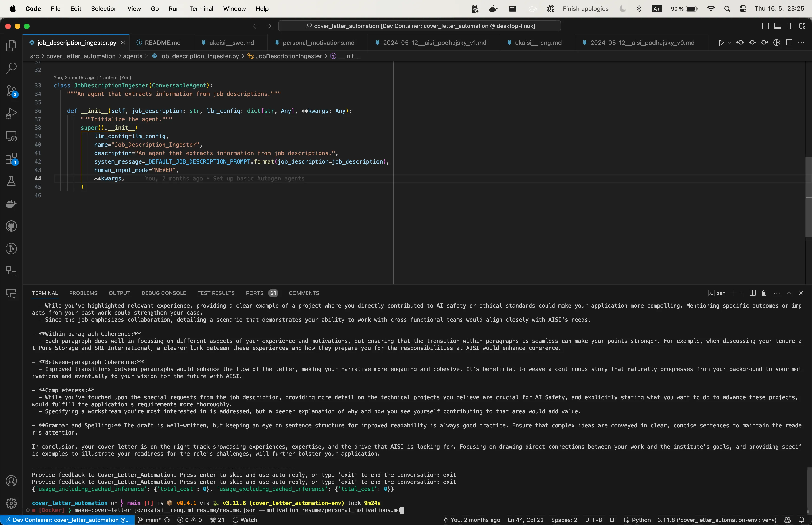The width and height of the screenshot is (812, 525).
Task: Change Python language mode in status bar
Action: 641,520
